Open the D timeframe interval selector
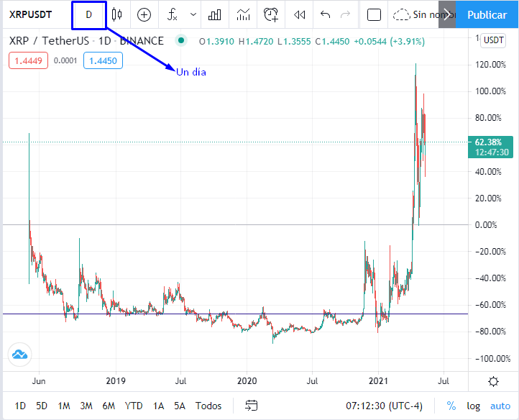 click(x=88, y=15)
